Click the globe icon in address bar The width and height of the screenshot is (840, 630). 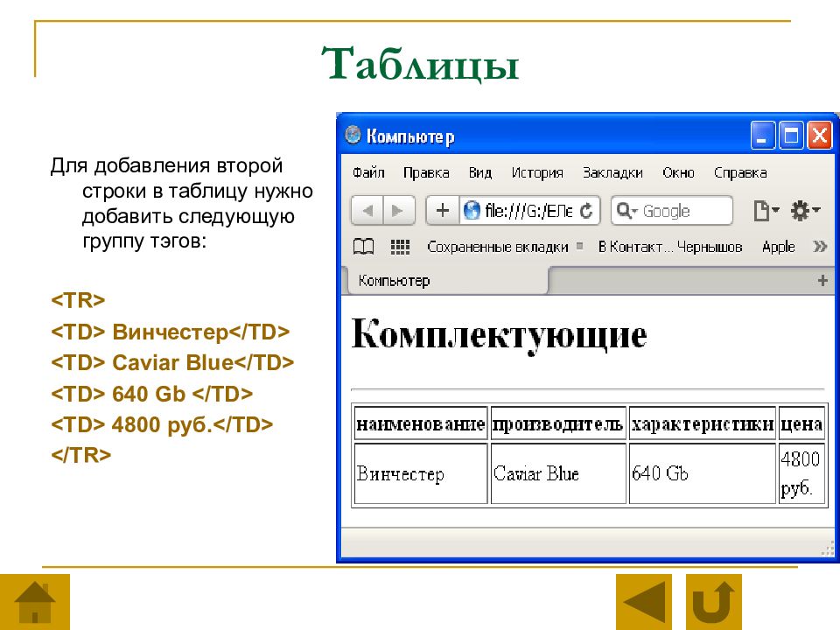(x=472, y=211)
